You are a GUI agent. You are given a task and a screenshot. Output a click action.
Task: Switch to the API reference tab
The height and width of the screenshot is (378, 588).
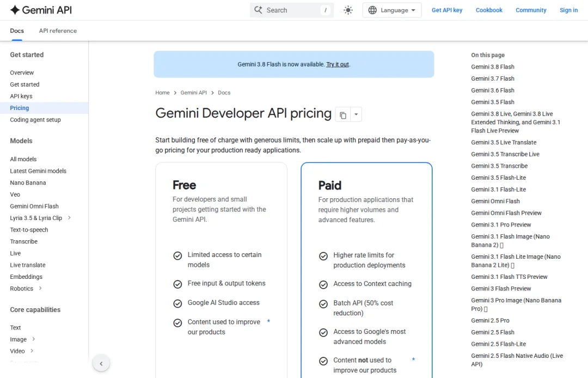(x=58, y=31)
